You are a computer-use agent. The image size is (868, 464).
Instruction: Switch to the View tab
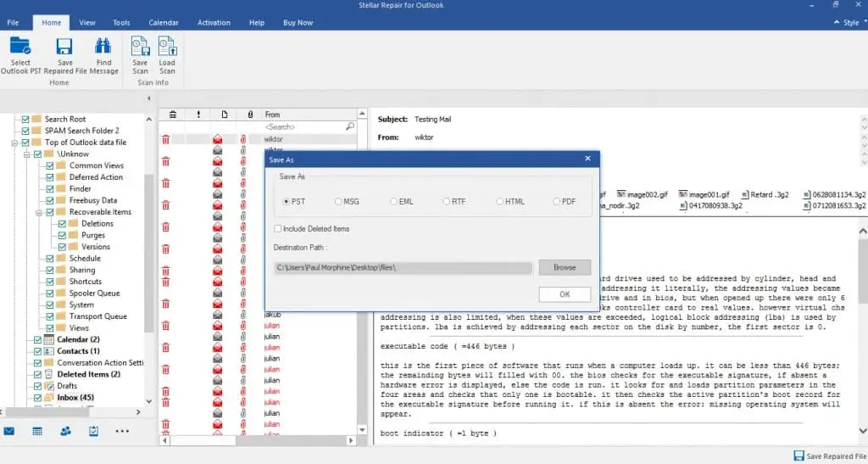[x=87, y=23]
